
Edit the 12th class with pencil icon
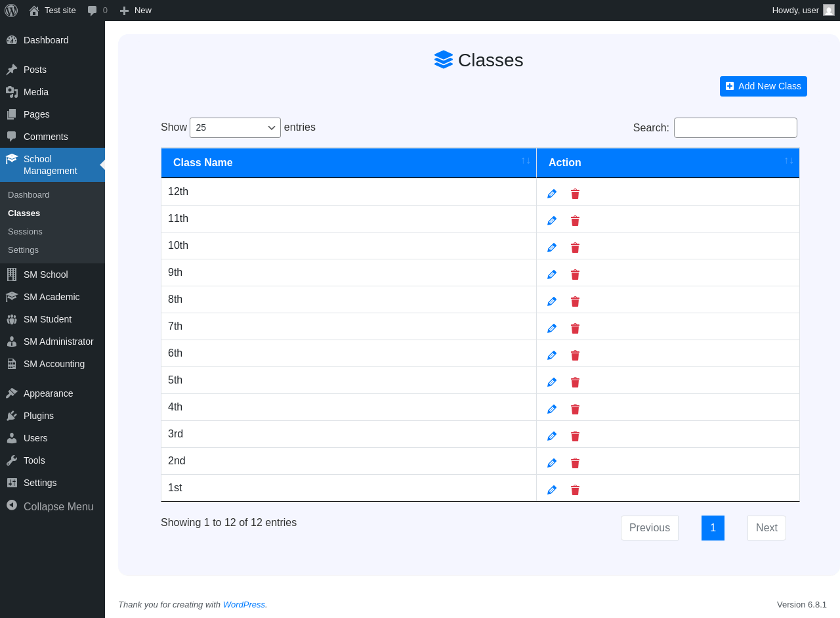552,194
